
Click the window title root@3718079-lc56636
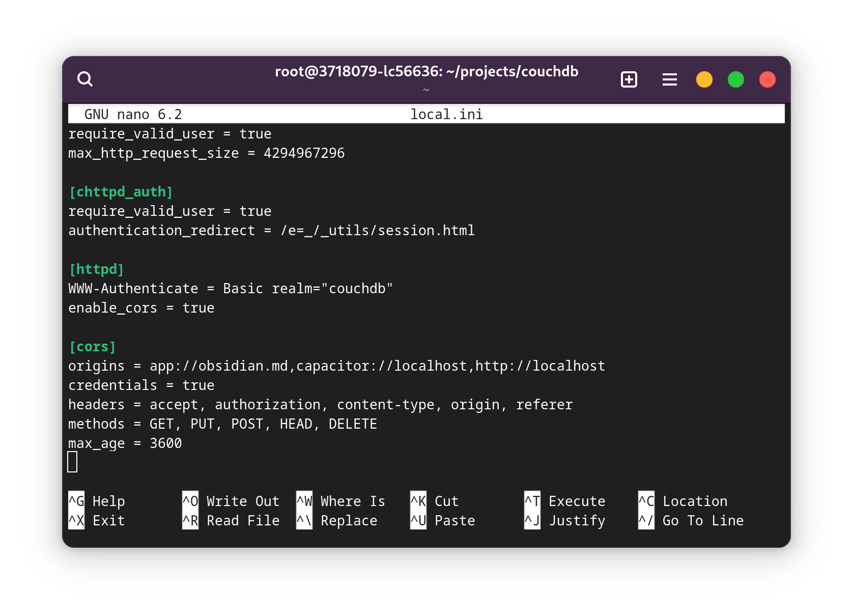(x=426, y=71)
